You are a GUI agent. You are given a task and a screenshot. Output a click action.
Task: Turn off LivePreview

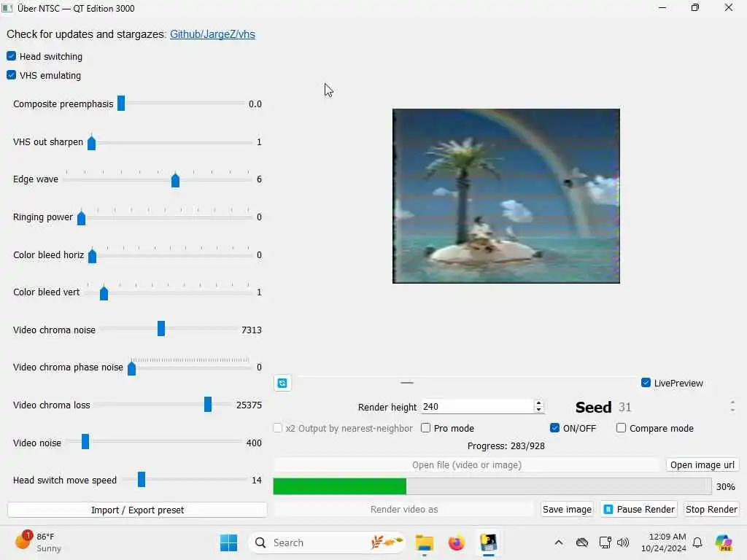(x=646, y=383)
